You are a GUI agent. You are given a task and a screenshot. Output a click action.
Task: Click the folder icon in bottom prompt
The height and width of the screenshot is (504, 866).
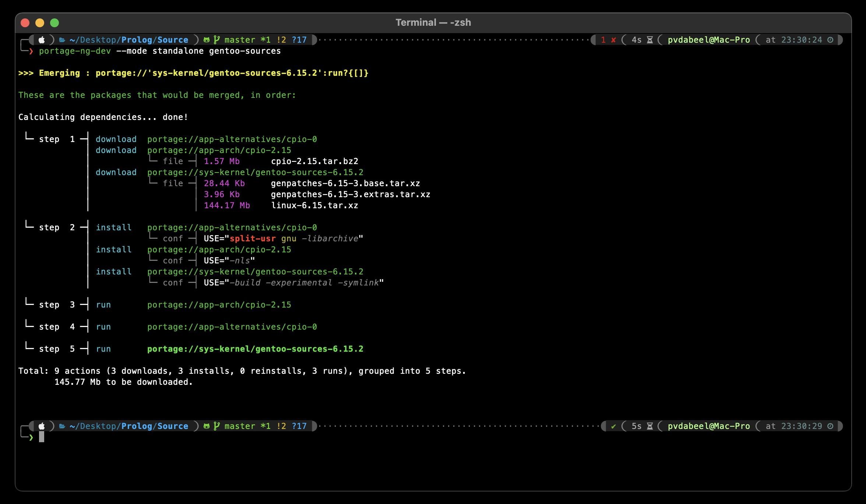[62, 426]
